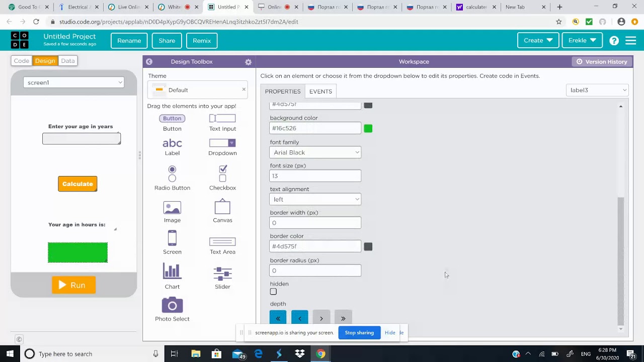
Task: Open the font family dropdown
Action: coord(315,152)
